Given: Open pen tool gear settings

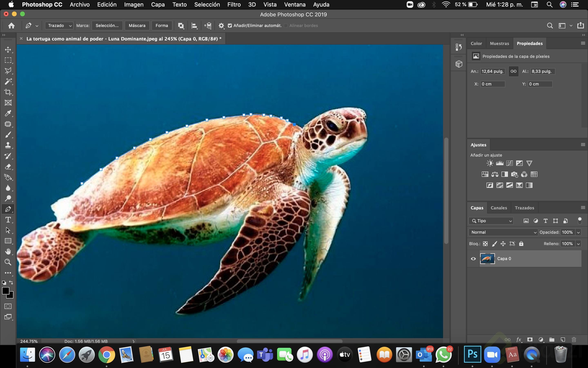Looking at the screenshot, I should click(221, 26).
